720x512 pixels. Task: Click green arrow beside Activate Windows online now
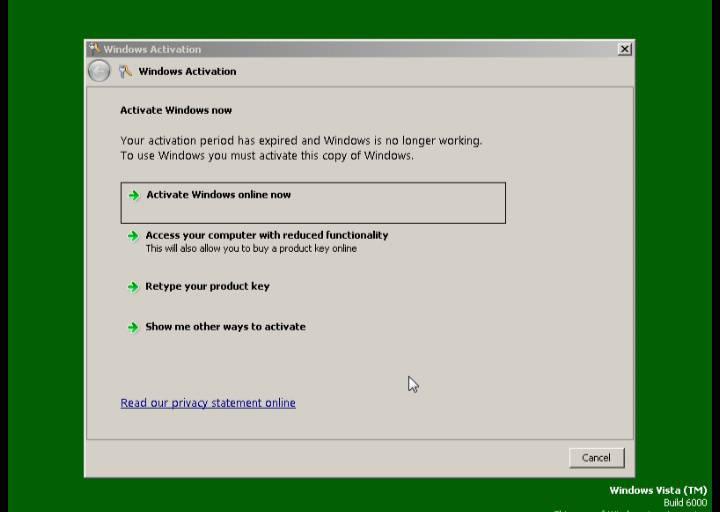[134, 196]
